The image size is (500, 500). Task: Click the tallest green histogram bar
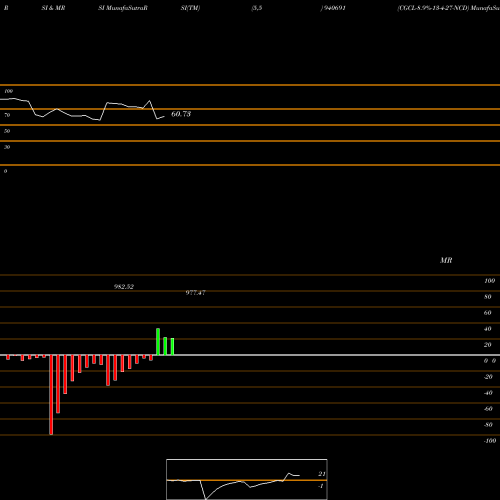point(158,342)
